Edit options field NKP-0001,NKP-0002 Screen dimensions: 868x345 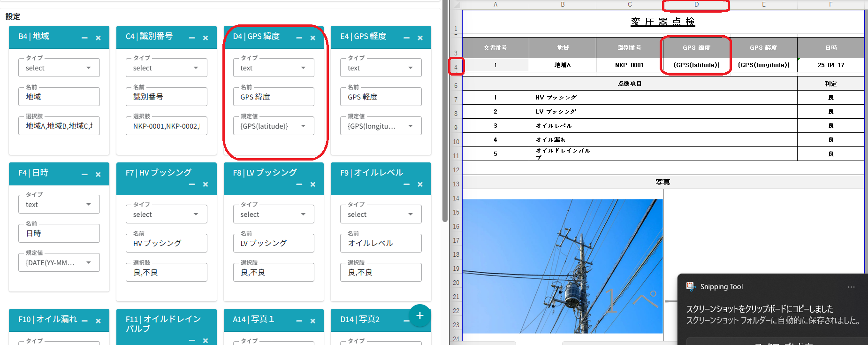pos(167,126)
